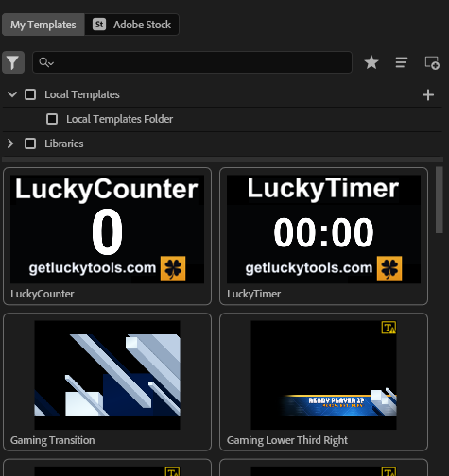Click the LuckyCounter name label
The width and height of the screenshot is (449, 476).
[43, 294]
